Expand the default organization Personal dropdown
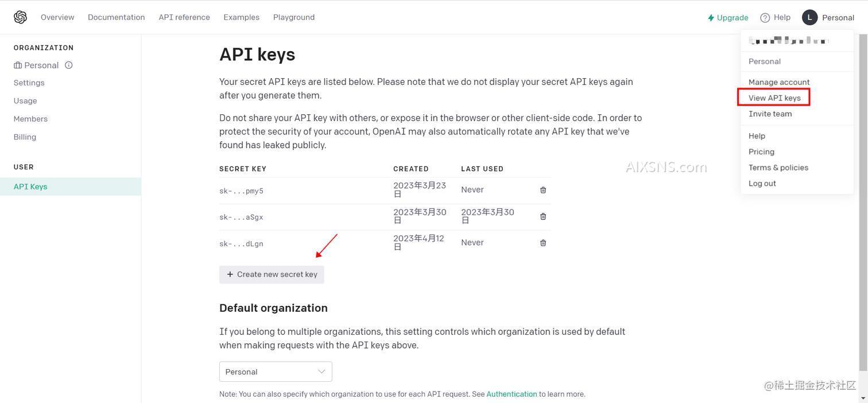This screenshot has width=868, height=403. (276, 371)
